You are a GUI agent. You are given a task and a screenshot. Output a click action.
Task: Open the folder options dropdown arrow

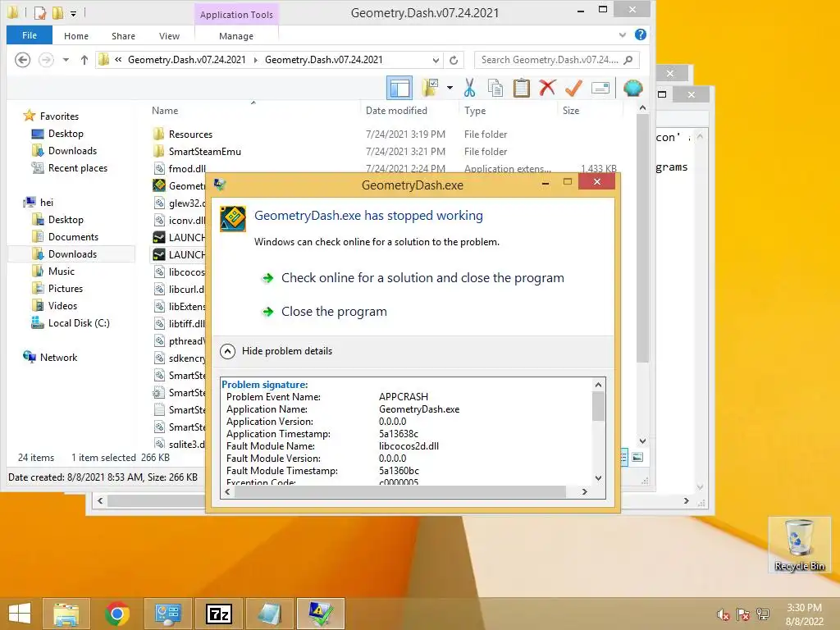click(450, 88)
